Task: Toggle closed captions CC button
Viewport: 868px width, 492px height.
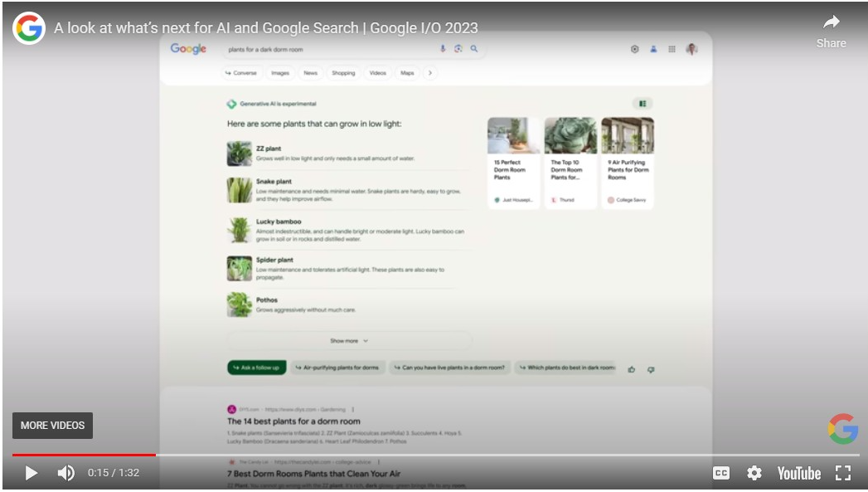Action: coord(720,473)
